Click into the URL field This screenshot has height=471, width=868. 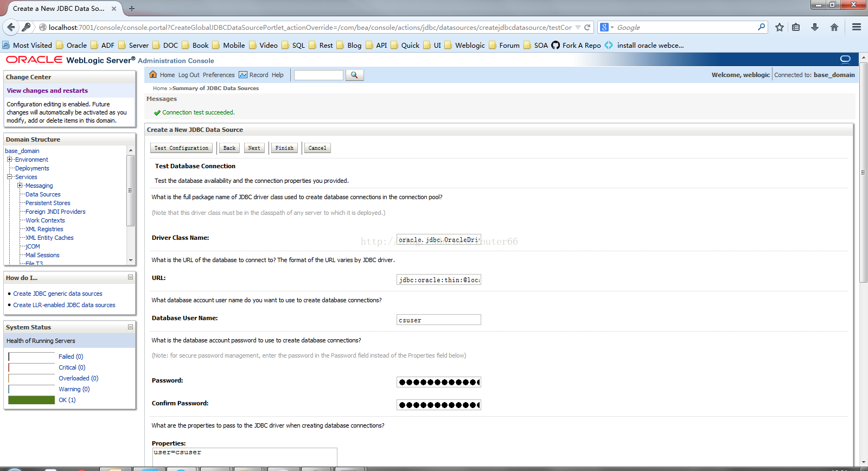pyautogui.click(x=439, y=279)
